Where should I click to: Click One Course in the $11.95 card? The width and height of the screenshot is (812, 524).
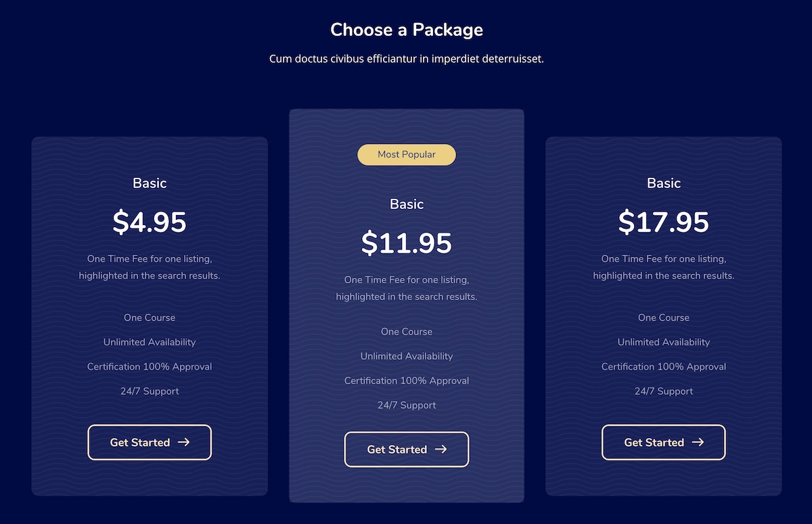[x=407, y=332]
